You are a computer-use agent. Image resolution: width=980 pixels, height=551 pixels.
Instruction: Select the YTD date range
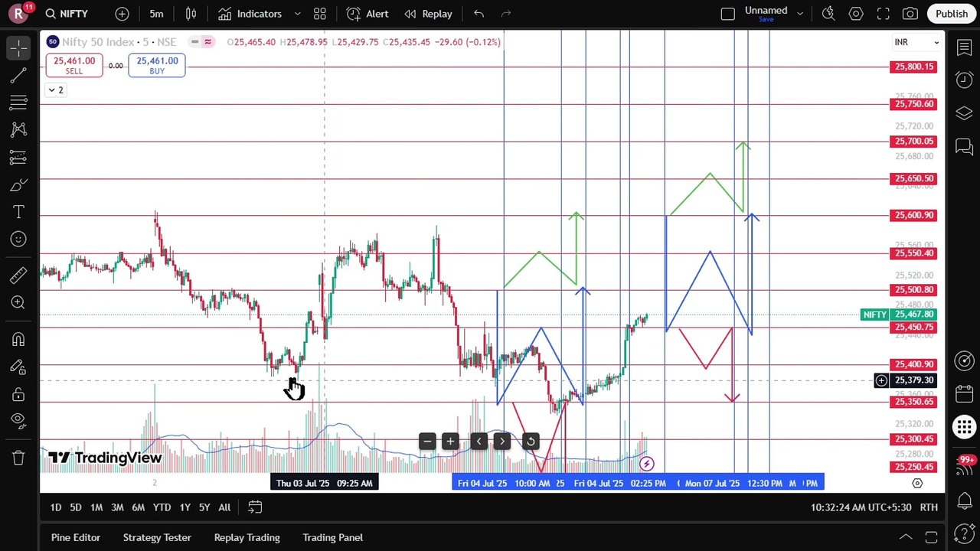tap(162, 507)
